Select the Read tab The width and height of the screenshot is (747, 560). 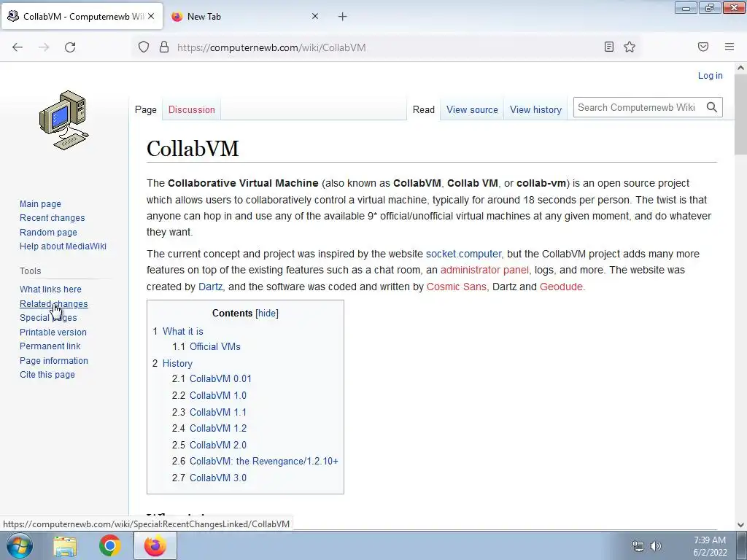(x=424, y=109)
